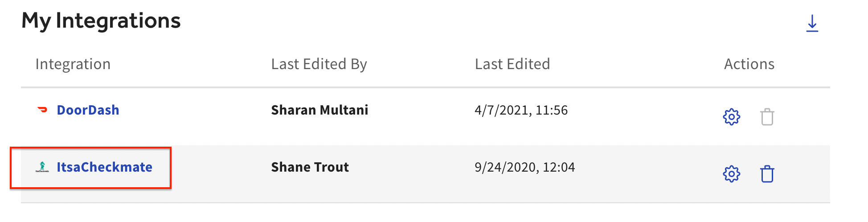Sort by the Last Edited By header
Image resolution: width=868 pixels, height=222 pixels.
point(319,64)
